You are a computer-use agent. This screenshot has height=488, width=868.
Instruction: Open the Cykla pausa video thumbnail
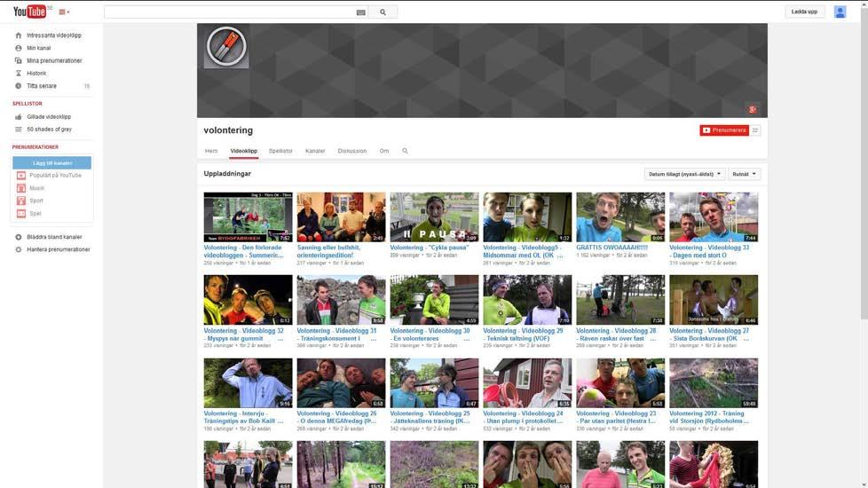[x=434, y=217]
